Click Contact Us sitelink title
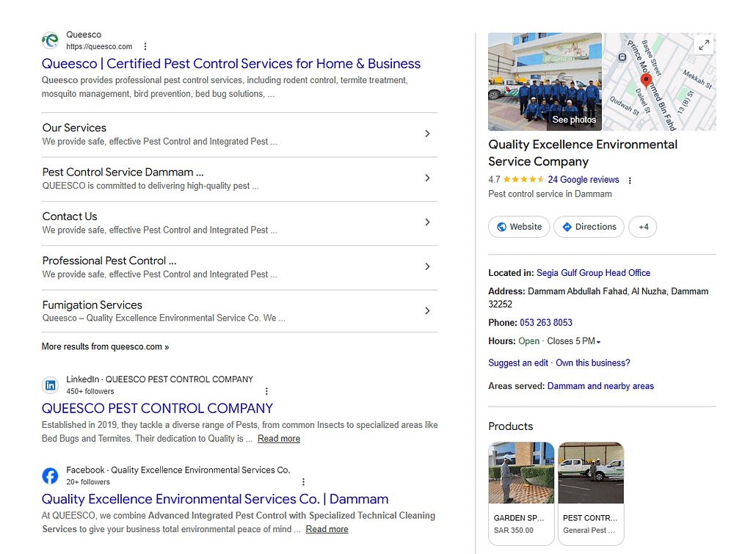This screenshot has height=554, width=756. point(70,216)
